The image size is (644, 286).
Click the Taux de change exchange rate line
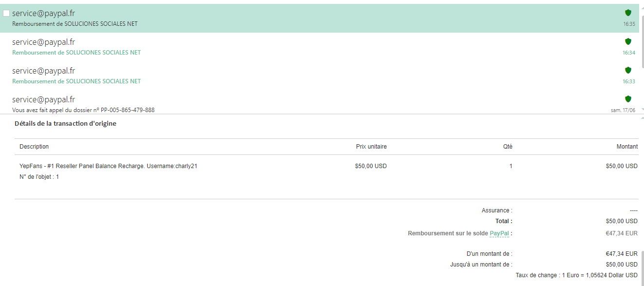(x=577, y=275)
